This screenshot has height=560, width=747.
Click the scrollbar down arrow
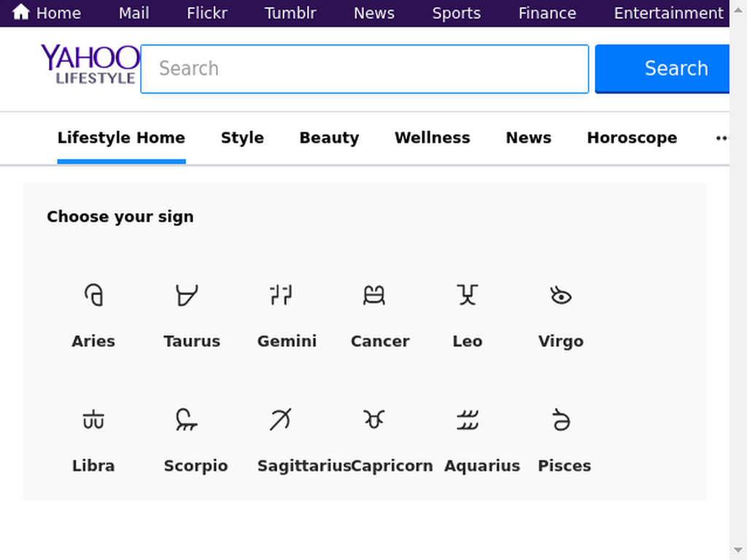coord(738,550)
